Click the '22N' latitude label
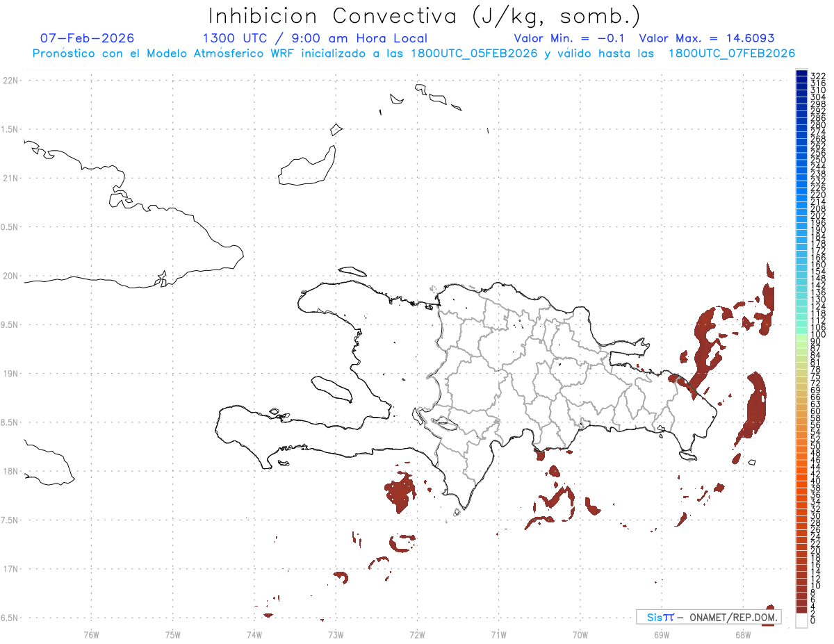This screenshot has height=644, width=834. [x=10, y=81]
